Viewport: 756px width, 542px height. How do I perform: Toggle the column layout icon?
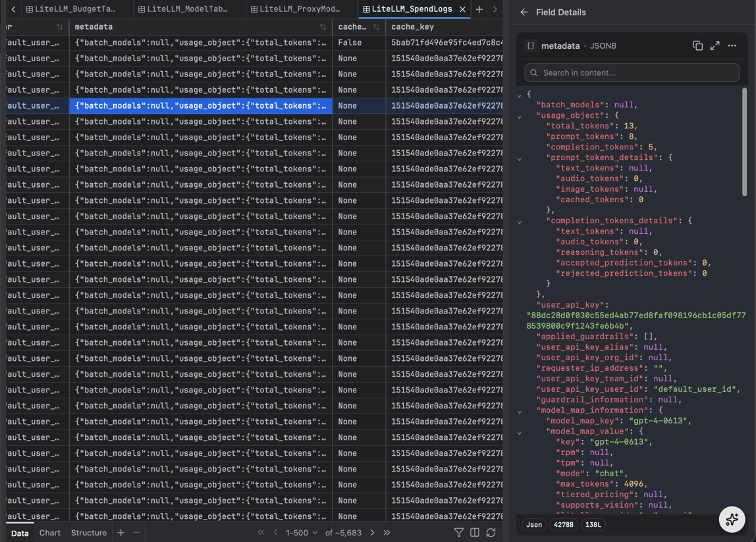(x=474, y=532)
